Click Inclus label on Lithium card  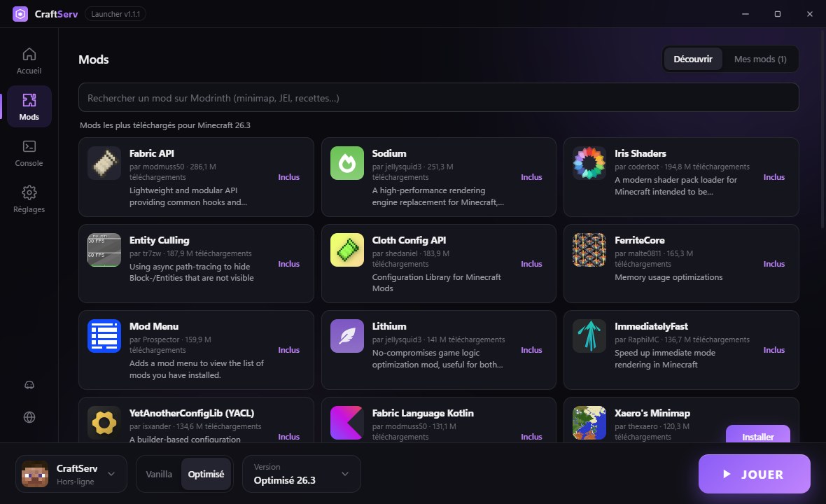[x=531, y=350]
